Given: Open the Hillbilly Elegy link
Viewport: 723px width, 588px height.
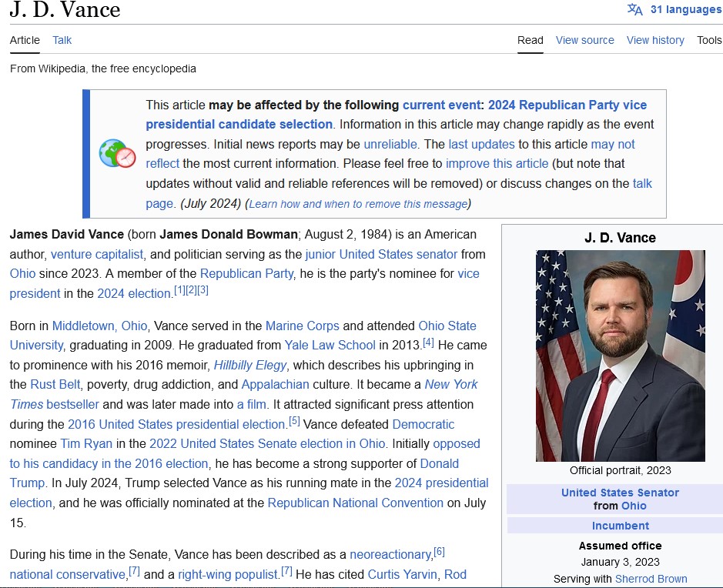Looking at the screenshot, I should (250, 365).
